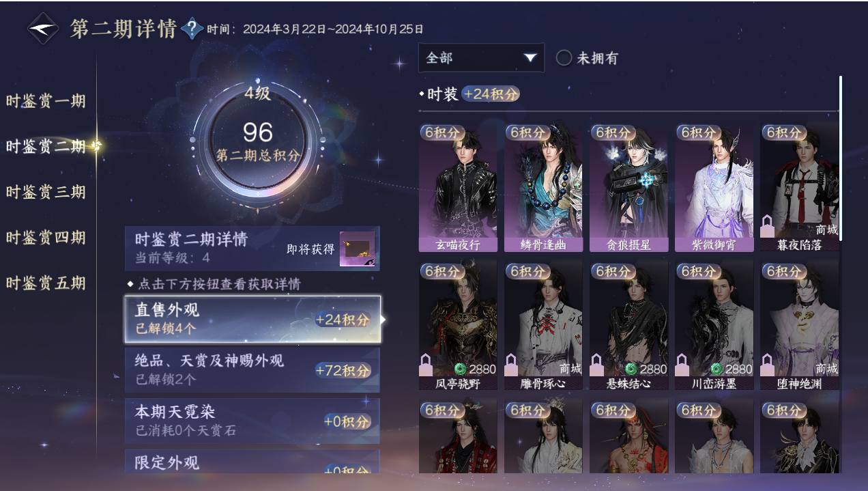Screen dimensions: 868x491
Task: Click the vertical scrollbar on outfit list
Action: tap(841, 157)
